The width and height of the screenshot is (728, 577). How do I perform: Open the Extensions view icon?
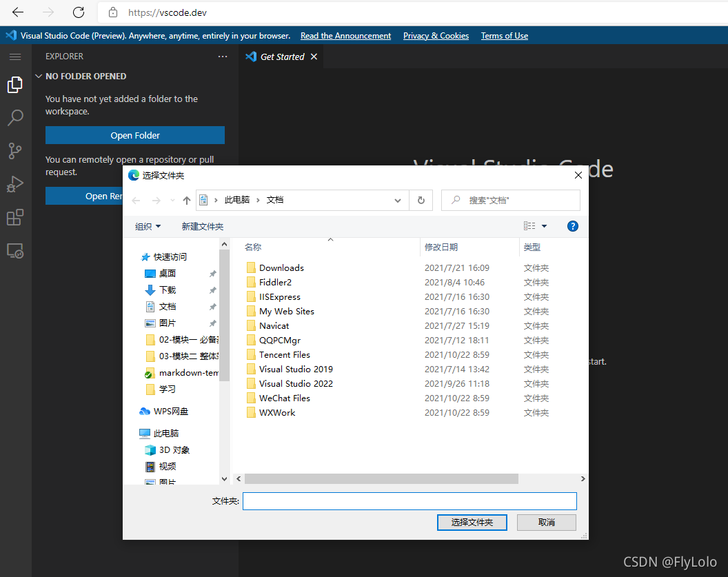pos(15,217)
